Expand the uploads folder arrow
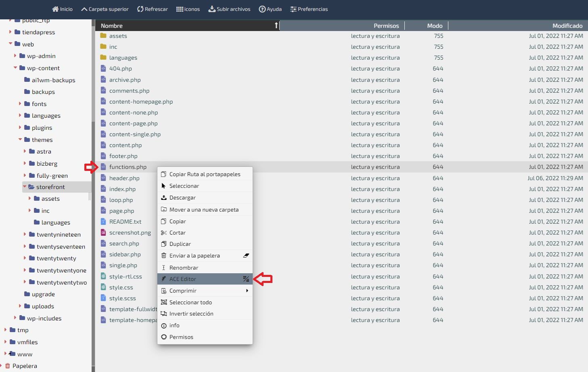Viewport: 588px width, 372px height. [x=20, y=306]
